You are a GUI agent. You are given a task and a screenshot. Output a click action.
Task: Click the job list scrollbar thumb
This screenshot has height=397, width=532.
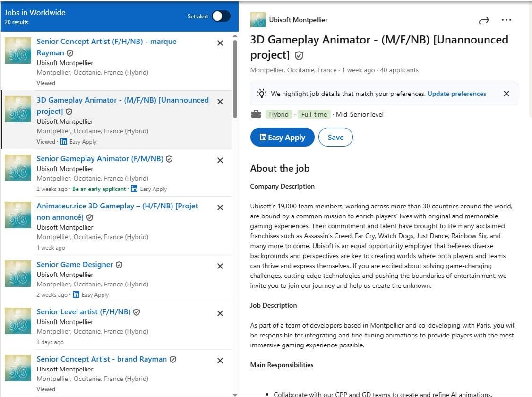(235, 78)
